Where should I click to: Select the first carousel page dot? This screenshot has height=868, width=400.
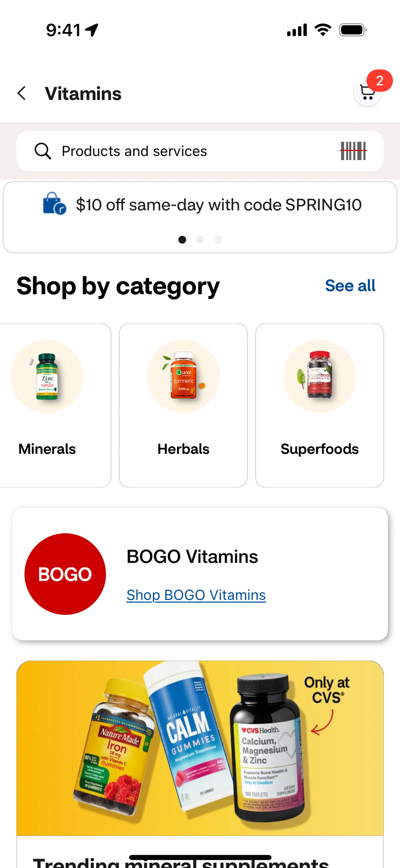point(182,240)
